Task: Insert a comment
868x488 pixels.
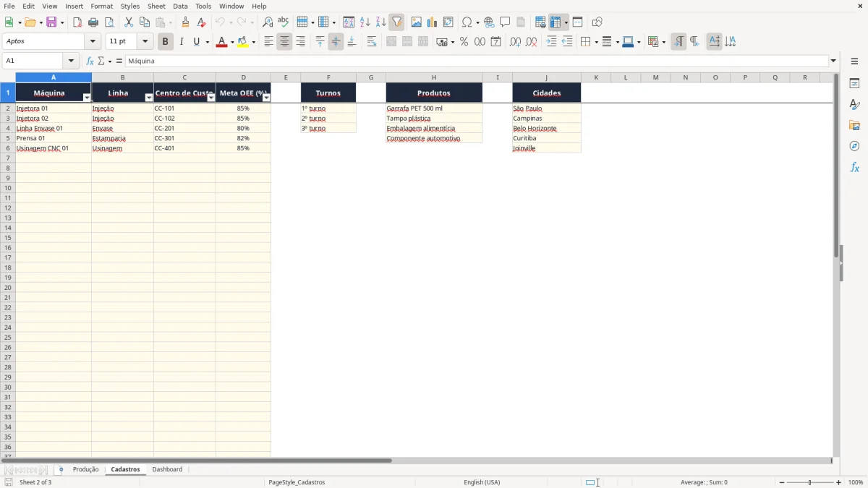Action: [505, 22]
